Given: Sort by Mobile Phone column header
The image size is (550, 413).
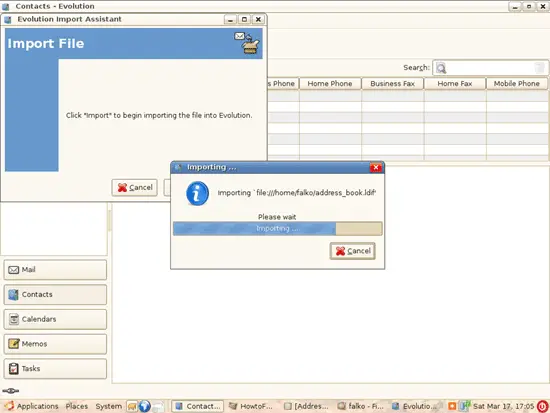Looking at the screenshot, I should click(x=517, y=84).
